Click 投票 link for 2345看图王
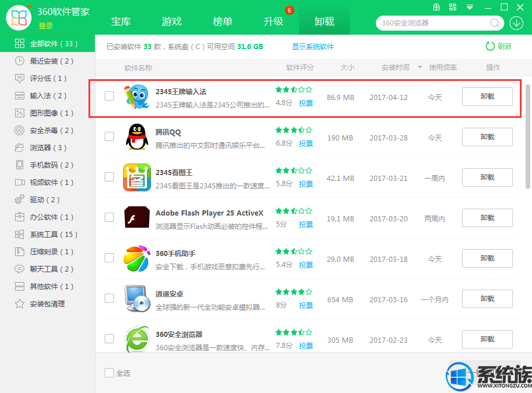The width and height of the screenshot is (532, 393). pyautogui.click(x=306, y=184)
